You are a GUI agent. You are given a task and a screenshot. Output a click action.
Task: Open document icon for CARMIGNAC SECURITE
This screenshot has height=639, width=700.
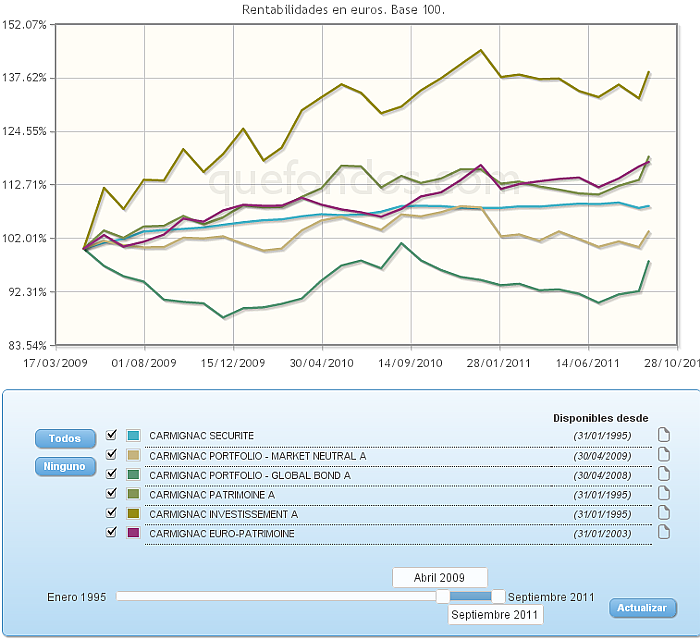click(664, 434)
